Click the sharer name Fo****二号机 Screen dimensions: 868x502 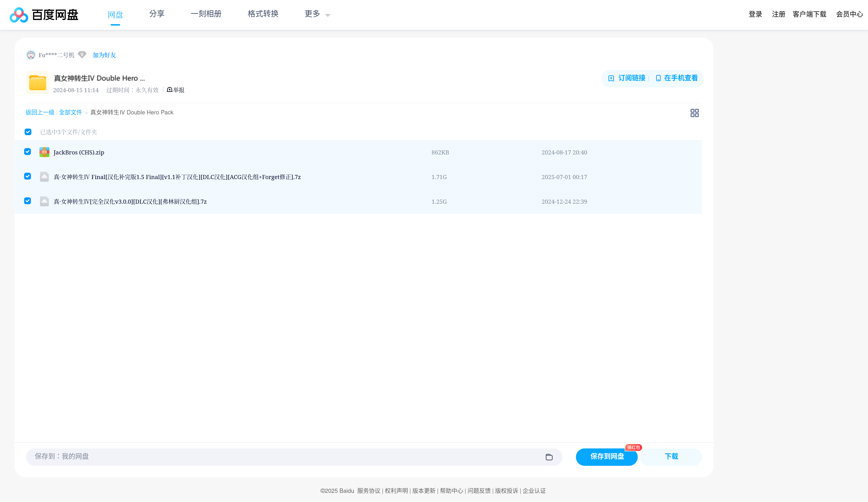(56, 55)
